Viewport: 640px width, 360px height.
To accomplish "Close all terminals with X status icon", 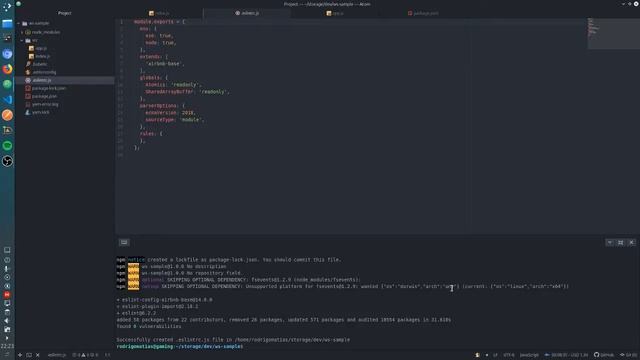I will point(38,355).
